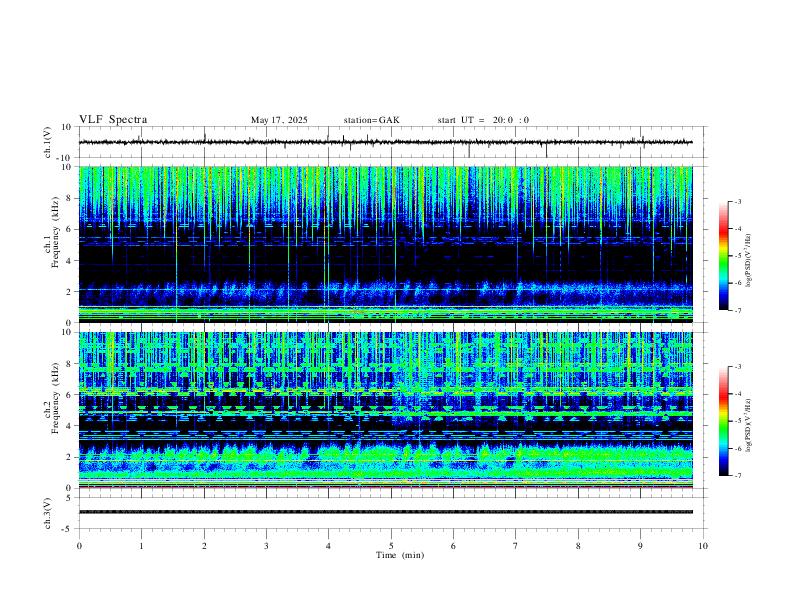The image size is (792, 612).
Task: Click the date 'May 17, 2025'
Action: click(x=279, y=120)
